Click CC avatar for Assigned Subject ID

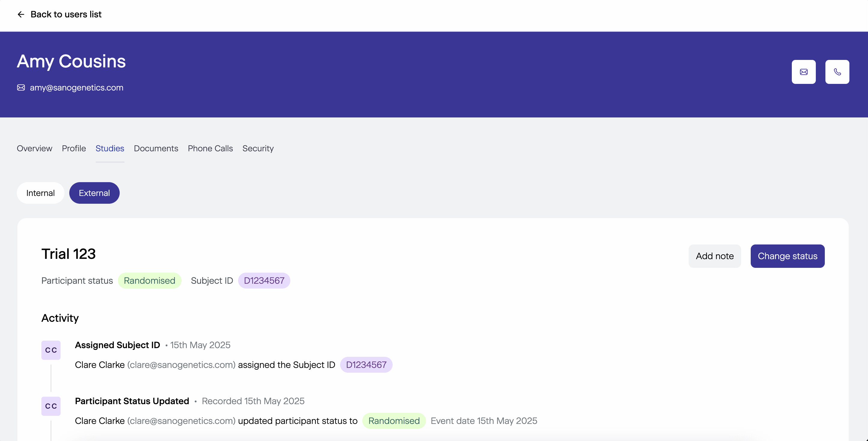coord(51,350)
